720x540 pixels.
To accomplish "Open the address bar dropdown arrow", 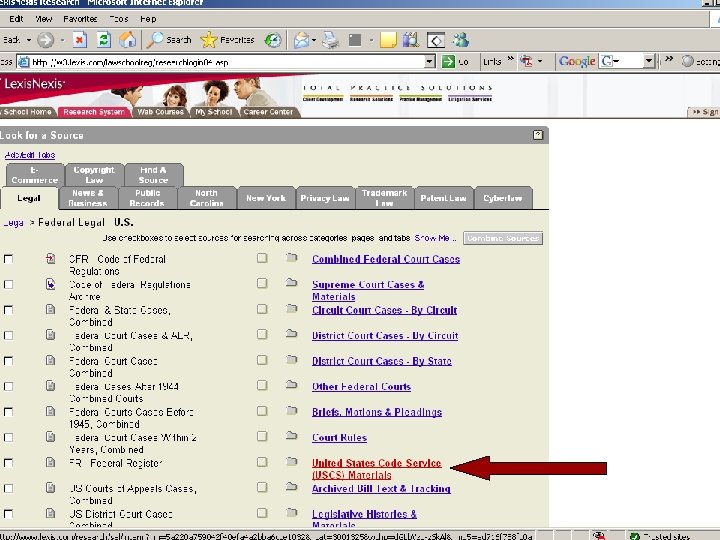I will coord(429,61).
